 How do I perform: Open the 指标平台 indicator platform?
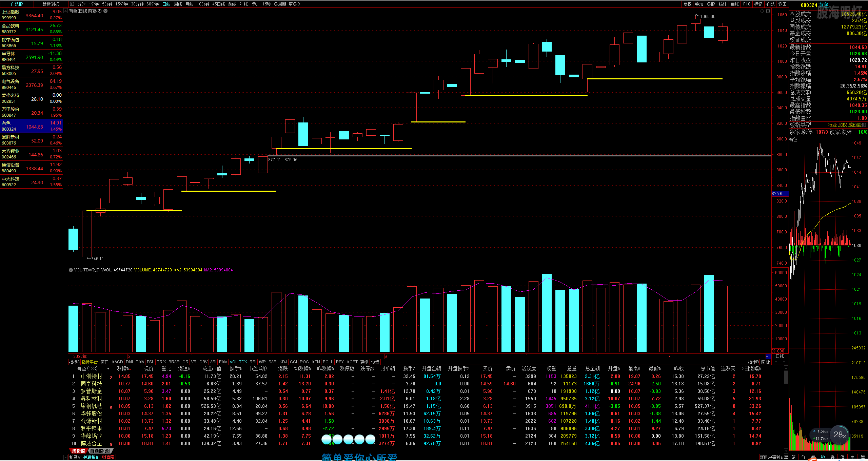coord(90,362)
